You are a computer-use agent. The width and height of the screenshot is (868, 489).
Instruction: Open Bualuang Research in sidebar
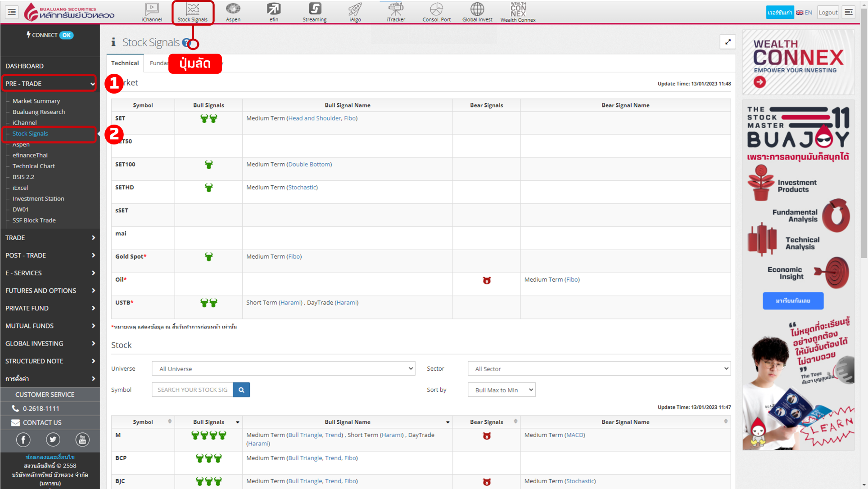click(39, 112)
